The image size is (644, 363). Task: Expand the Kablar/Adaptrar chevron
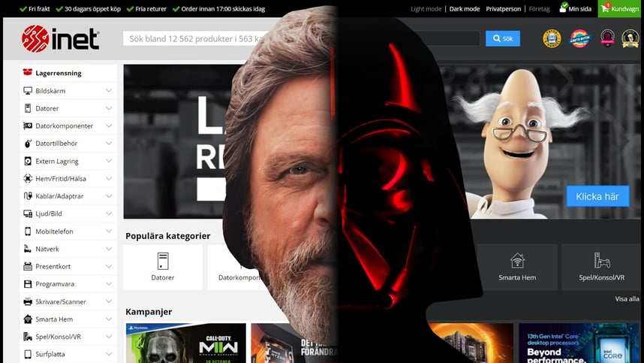108,196
